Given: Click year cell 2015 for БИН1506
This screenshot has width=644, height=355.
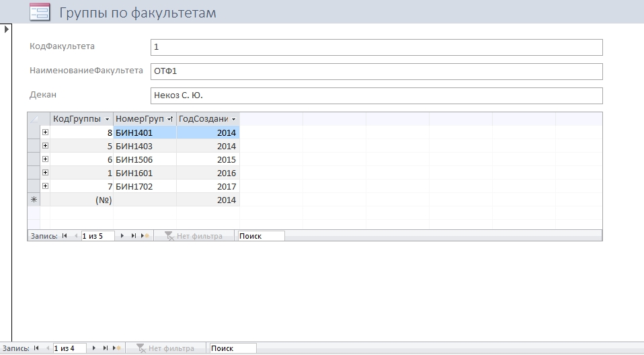Looking at the screenshot, I should (208, 159).
